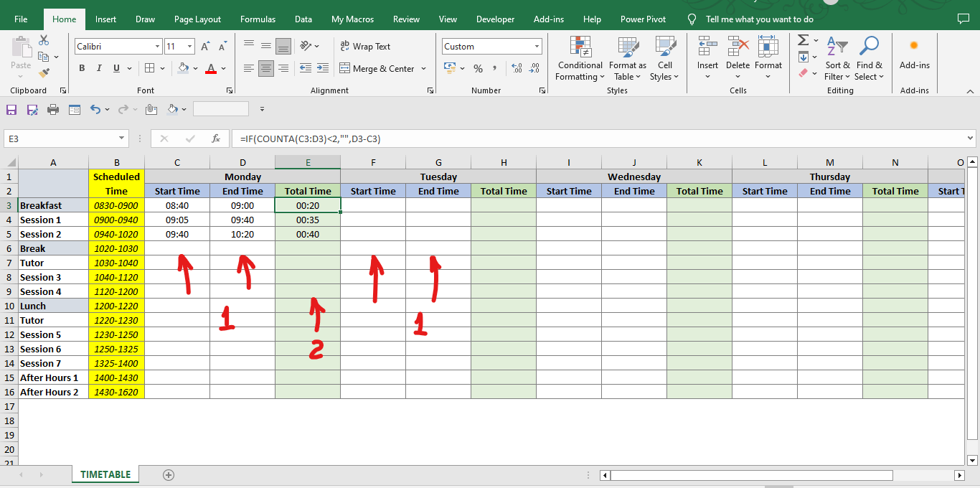Switch to the Power Pivot tab
The height and width of the screenshot is (488, 980).
coord(643,19)
